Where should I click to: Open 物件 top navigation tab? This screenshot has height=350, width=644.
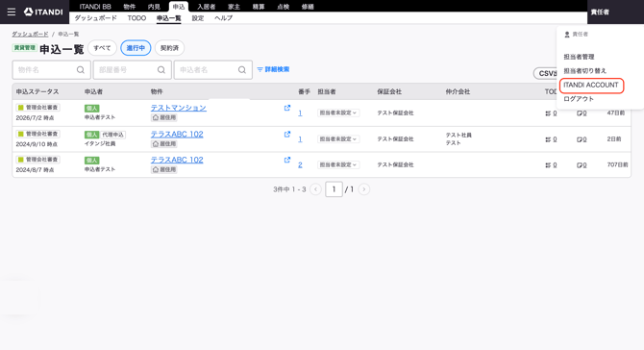[130, 7]
